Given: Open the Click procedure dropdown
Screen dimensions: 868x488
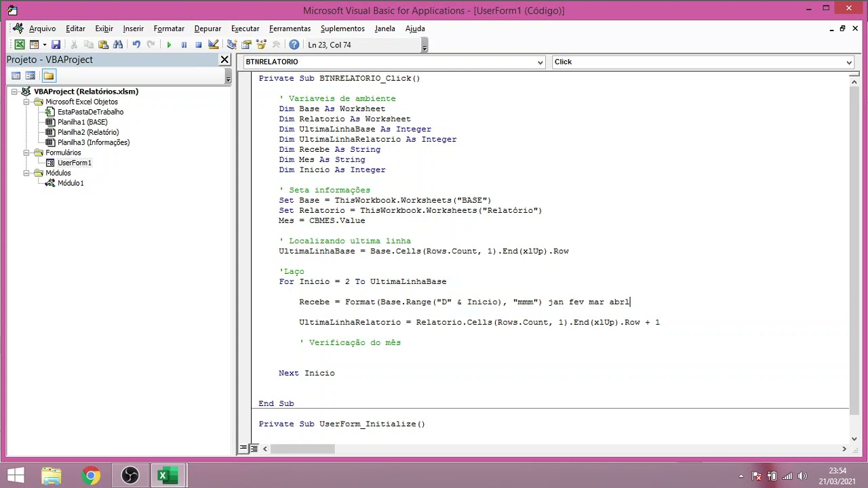Looking at the screenshot, I should (848, 62).
